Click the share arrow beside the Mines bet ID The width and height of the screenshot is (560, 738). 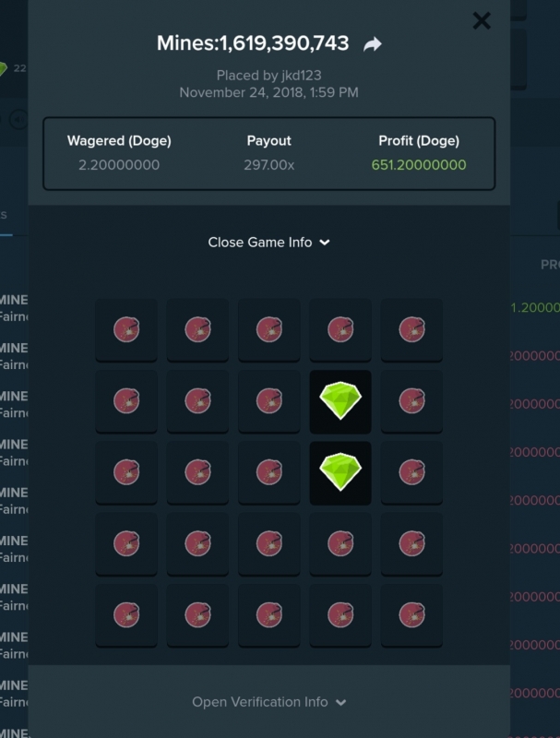point(372,44)
